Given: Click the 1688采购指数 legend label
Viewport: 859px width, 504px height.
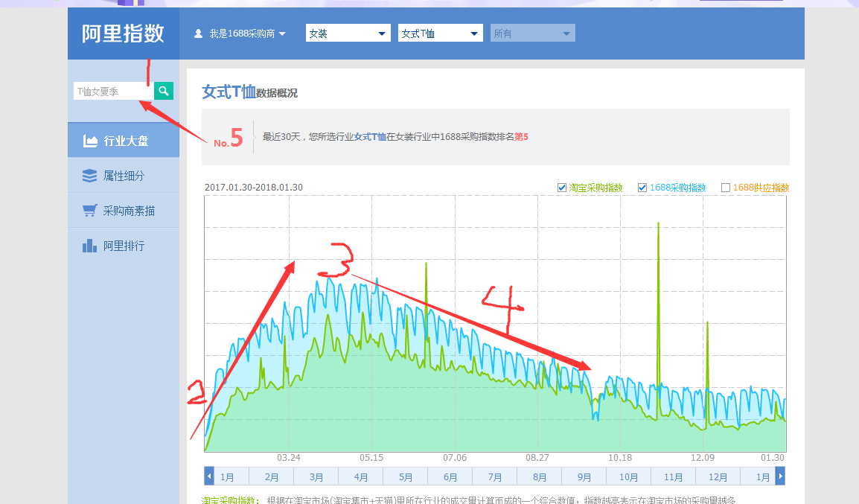Looking at the screenshot, I should click(x=677, y=188).
